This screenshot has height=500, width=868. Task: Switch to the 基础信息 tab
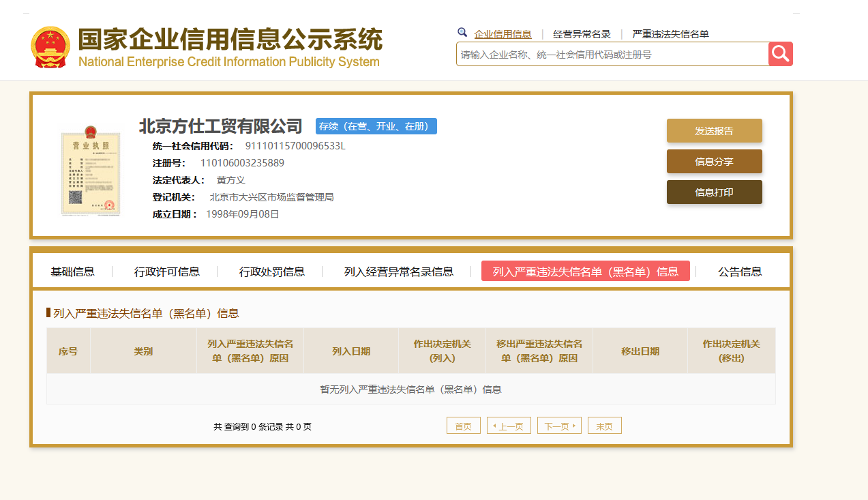click(x=72, y=271)
